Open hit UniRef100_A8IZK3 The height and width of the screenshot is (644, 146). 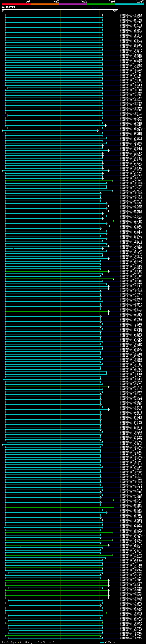(131, 15)
